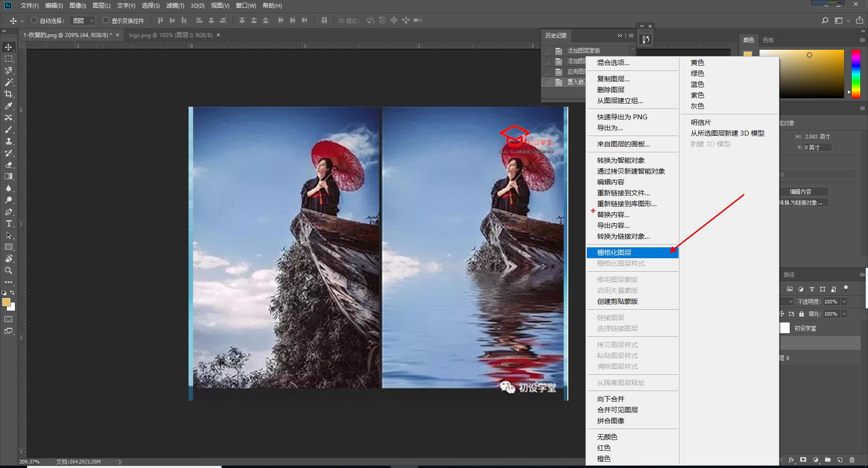Open the 填充 percentage dropdown
The width and height of the screenshot is (868, 468).
[x=844, y=313]
